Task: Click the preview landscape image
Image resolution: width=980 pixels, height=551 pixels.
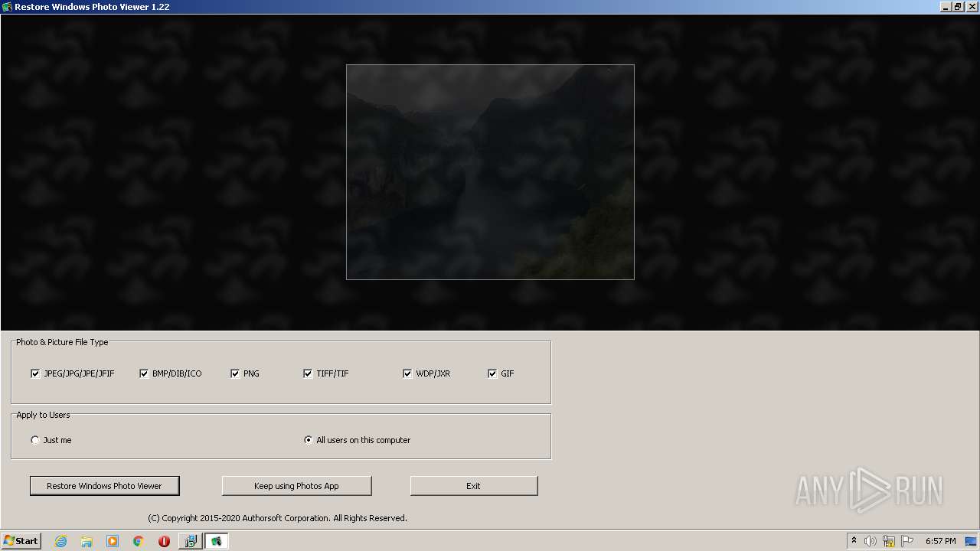Action: (490, 172)
